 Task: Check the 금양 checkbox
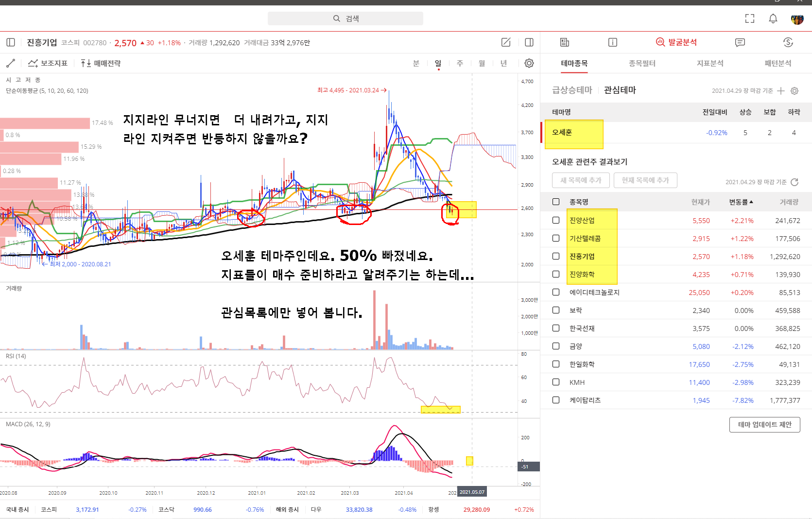point(556,346)
